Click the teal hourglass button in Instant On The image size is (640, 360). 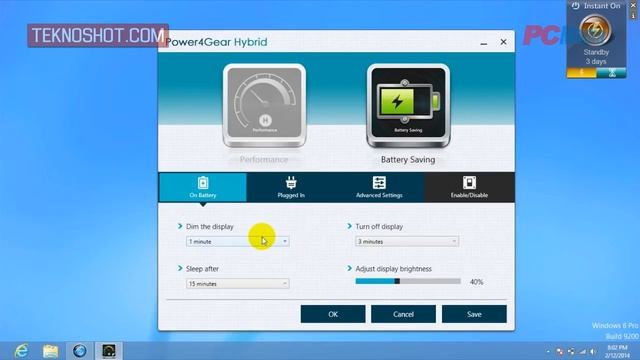pyautogui.click(x=611, y=73)
